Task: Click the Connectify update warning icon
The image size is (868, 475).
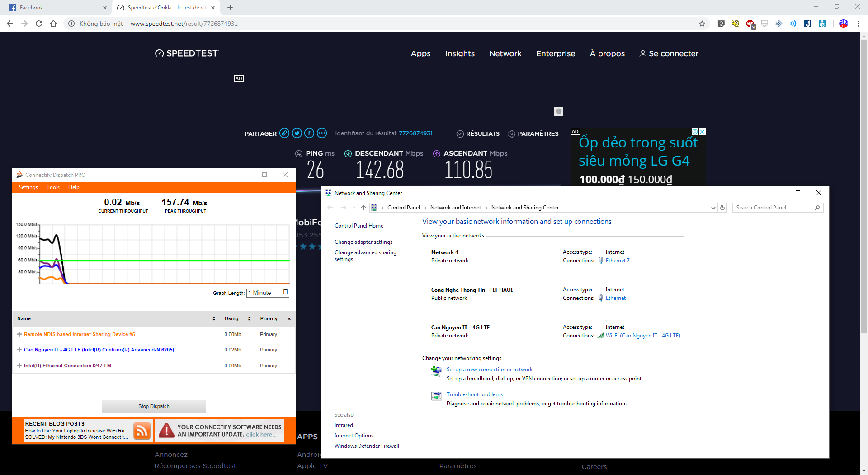Action: click(166, 431)
